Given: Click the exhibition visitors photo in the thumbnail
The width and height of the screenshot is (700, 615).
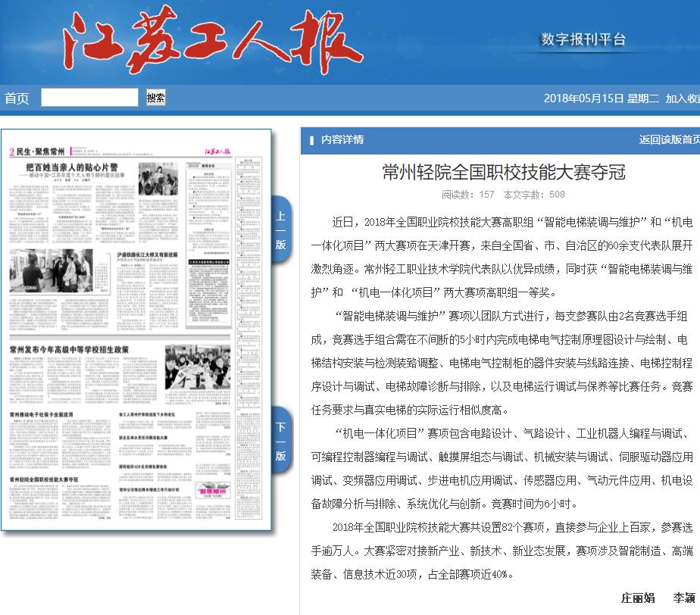Looking at the screenshot, I should pos(52,270).
